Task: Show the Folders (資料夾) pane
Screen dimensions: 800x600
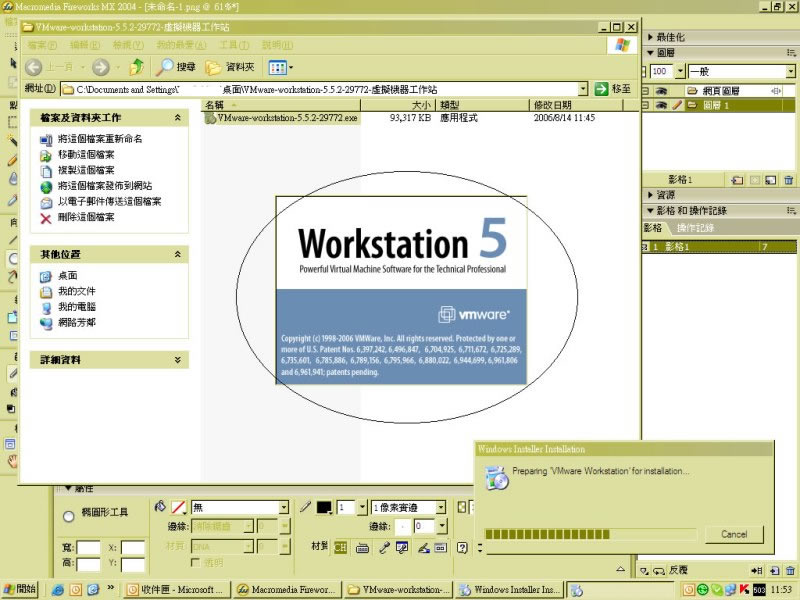Action: (230, 67)
